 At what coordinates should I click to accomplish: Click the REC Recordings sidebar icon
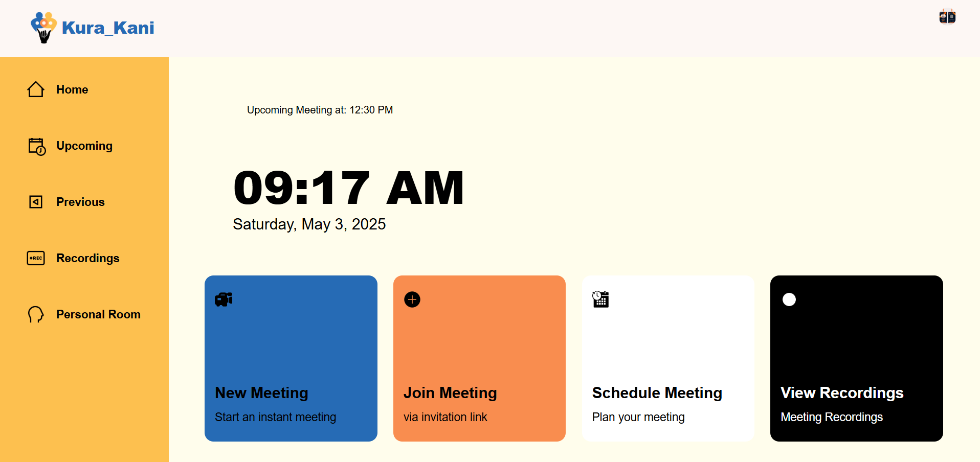[36, 258]
